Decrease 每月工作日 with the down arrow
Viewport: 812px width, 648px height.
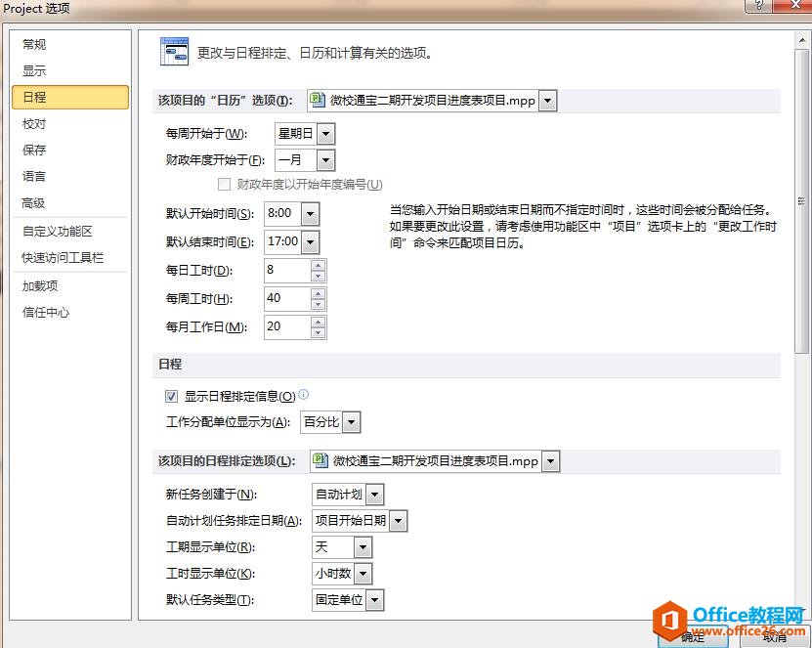[318, 333]
